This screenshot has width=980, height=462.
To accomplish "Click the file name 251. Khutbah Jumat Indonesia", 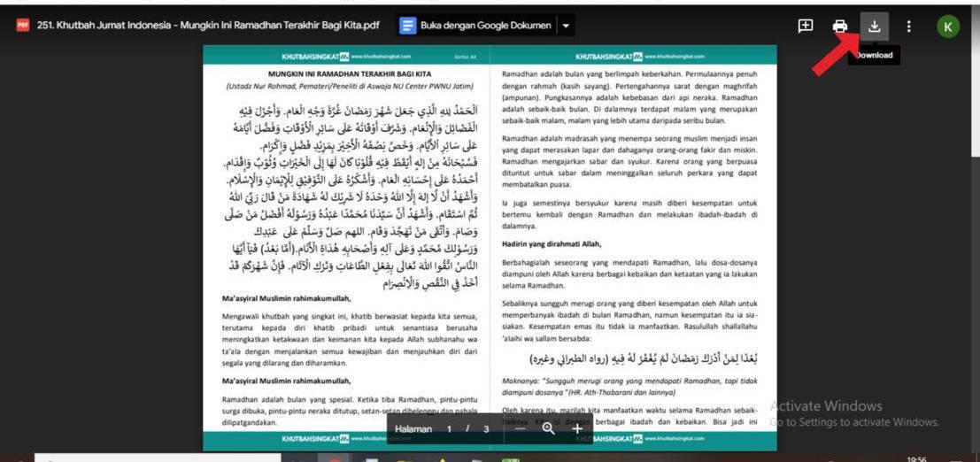I will click(x=208, y=26).
